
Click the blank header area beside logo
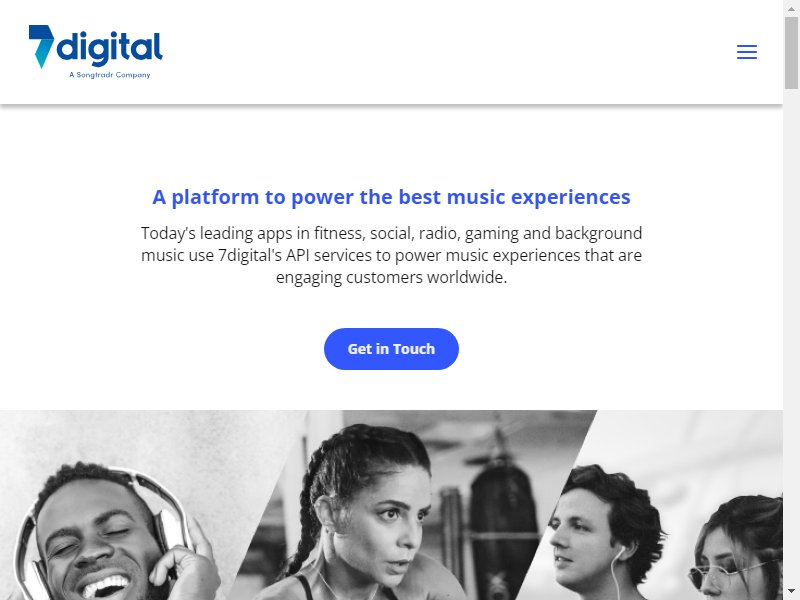(449, 52)
